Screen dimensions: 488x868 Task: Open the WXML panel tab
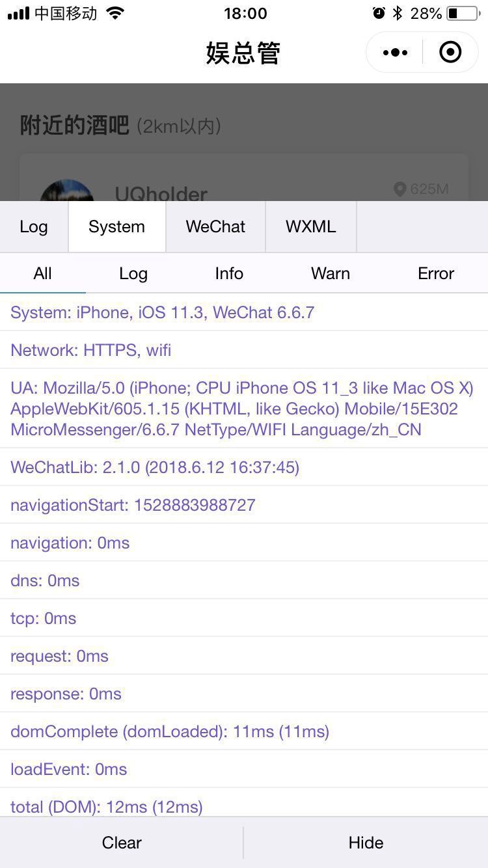(311, 226)
